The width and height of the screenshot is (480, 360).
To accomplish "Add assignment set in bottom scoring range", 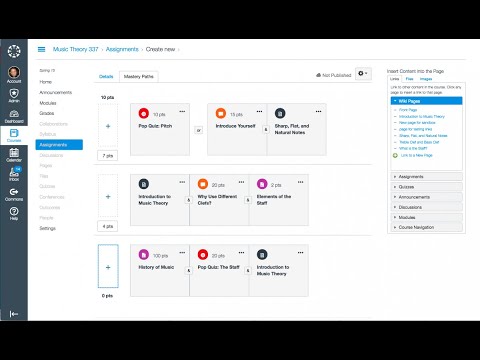I will click(x=108, y=267).
